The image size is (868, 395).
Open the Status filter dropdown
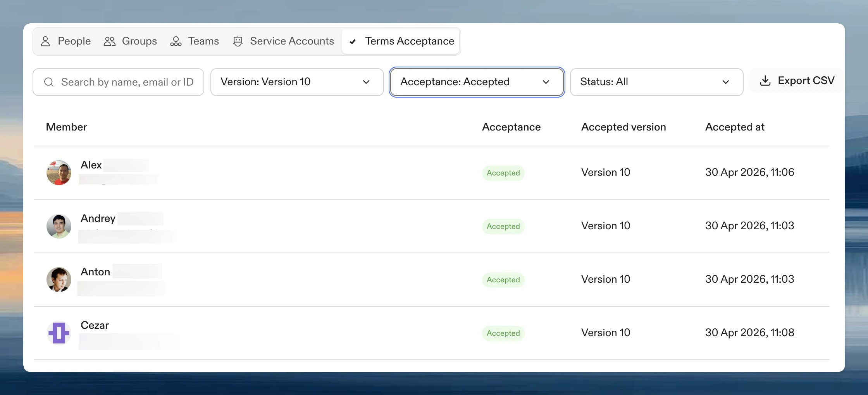pyautogui.click(x=656, y=82)
